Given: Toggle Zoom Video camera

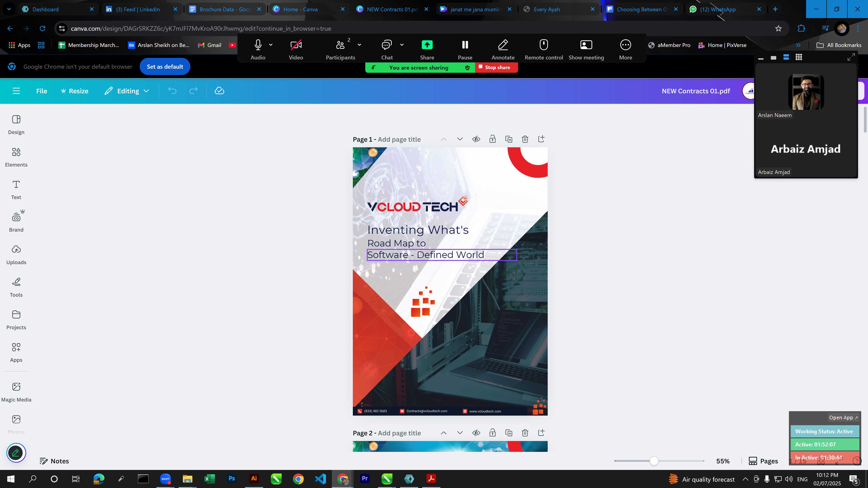Looking at the screenshot, I should pos(296,49).
